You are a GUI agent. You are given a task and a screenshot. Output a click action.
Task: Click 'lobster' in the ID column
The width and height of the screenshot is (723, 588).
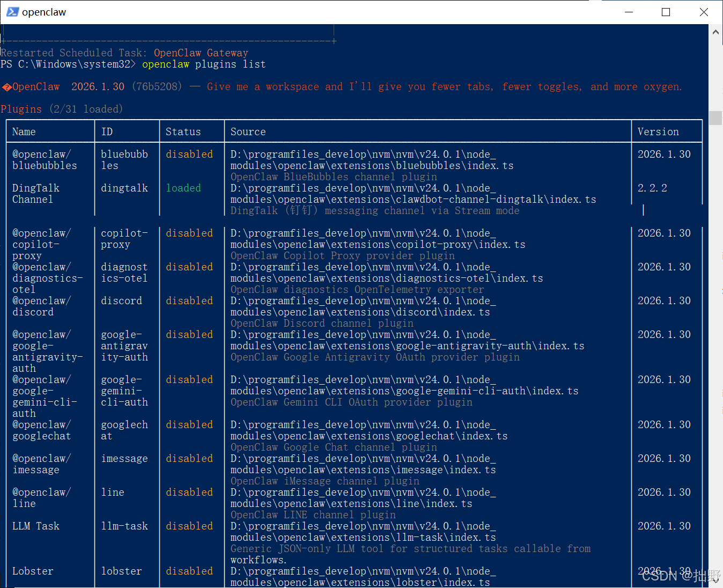tap(122, 571)
